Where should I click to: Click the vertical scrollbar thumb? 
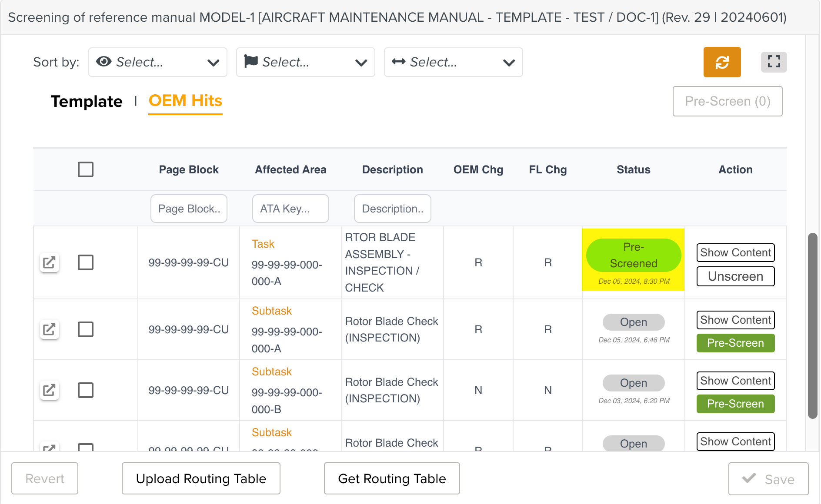coord(812,326)
